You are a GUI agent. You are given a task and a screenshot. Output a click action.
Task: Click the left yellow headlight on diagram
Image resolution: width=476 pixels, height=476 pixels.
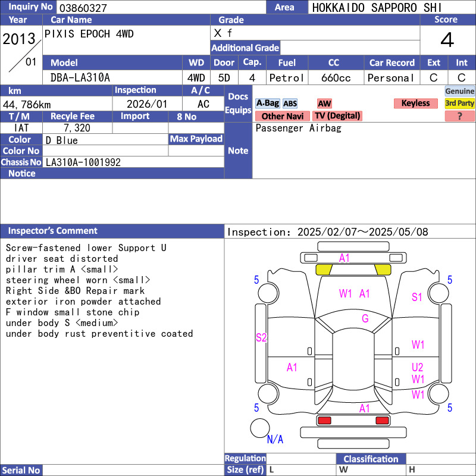pos(323,270)
